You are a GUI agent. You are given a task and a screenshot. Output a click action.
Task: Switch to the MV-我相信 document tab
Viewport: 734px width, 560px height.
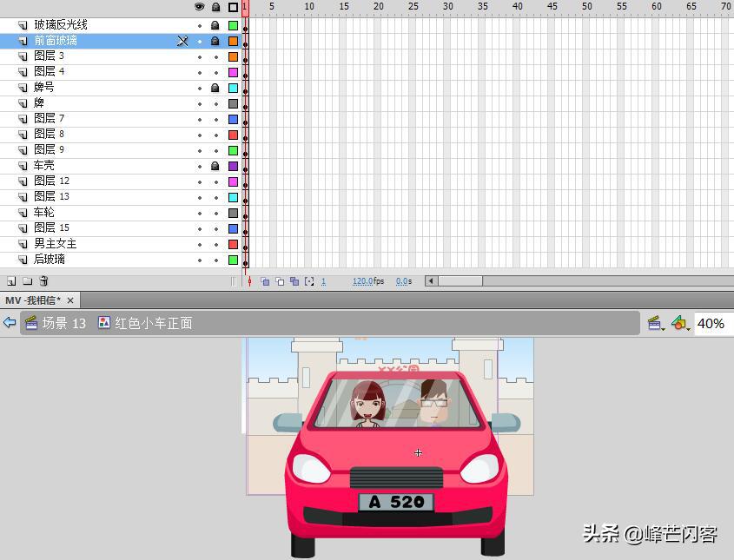(33, 300)
